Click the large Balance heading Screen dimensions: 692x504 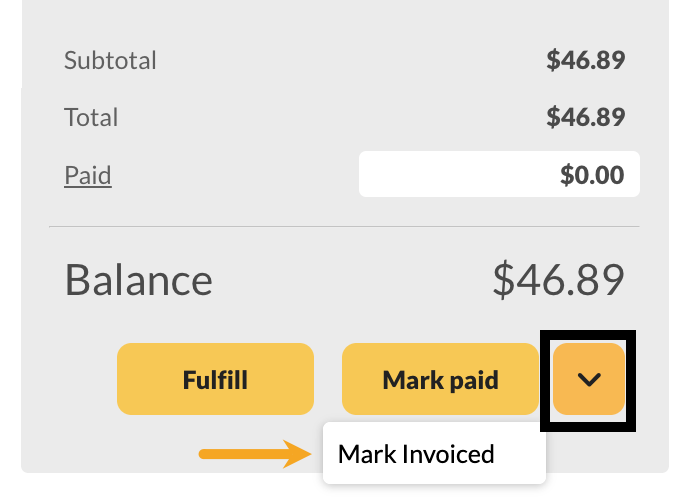pyautogui.click(x=139, y=280)
